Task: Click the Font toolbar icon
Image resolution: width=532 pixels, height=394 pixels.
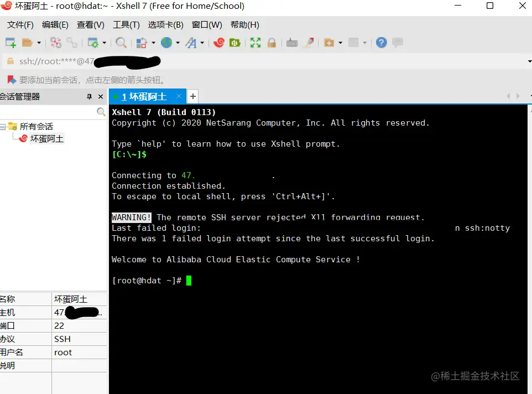Action: point(191,43)
